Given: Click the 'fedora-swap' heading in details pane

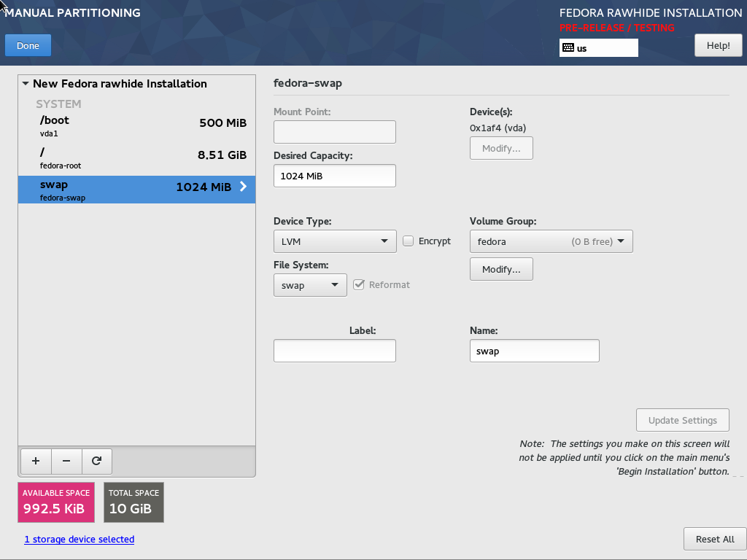Looking at the screenshot, I should 308,83.
